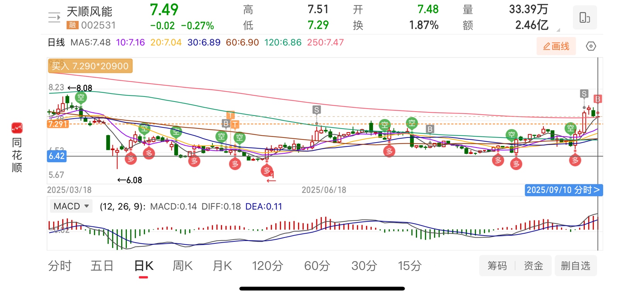The width and height of the screenshot is (644, 297).
Task: Click the 画线 draw line button
Action: pos(556,46)
